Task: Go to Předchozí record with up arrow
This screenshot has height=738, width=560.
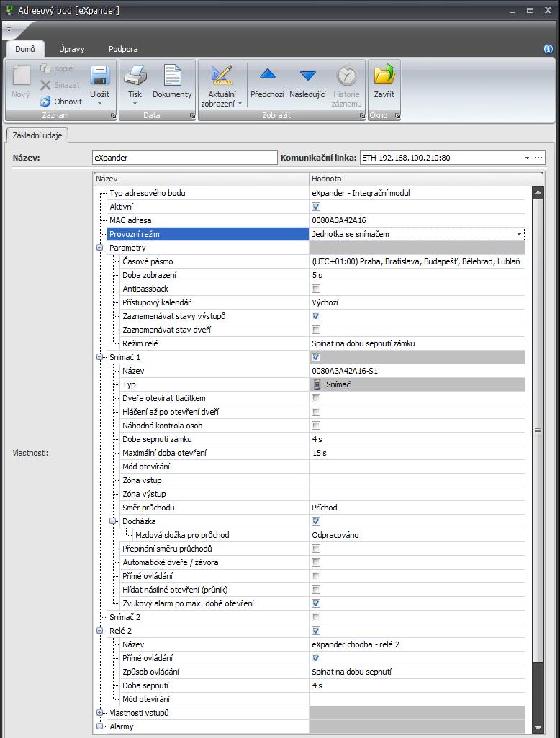Action: point(267,73)
